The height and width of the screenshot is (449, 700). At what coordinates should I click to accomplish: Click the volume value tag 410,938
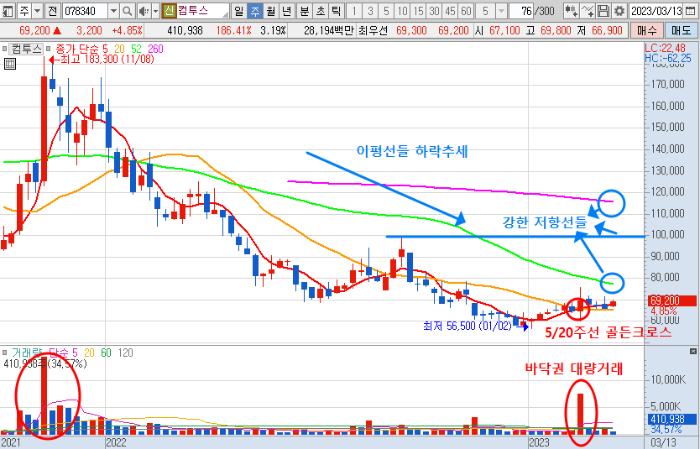click(x=672, y=420)
